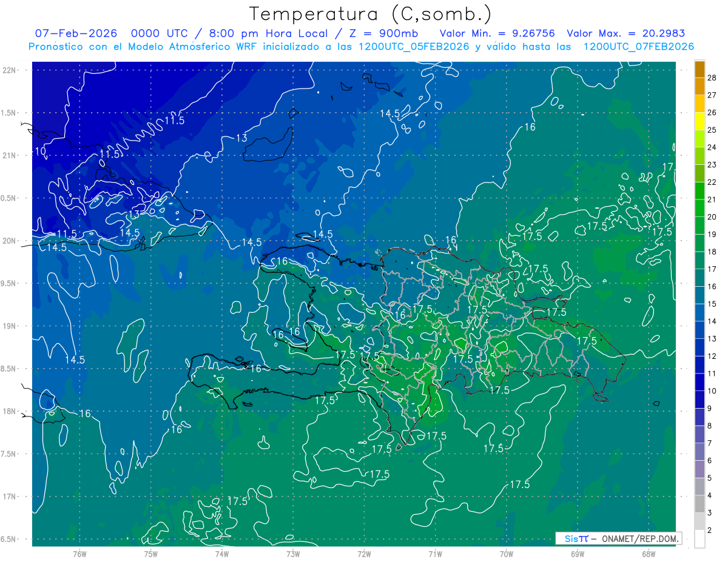Select the '69W' longitude label

pyautogui.click(x=578, y=554)
